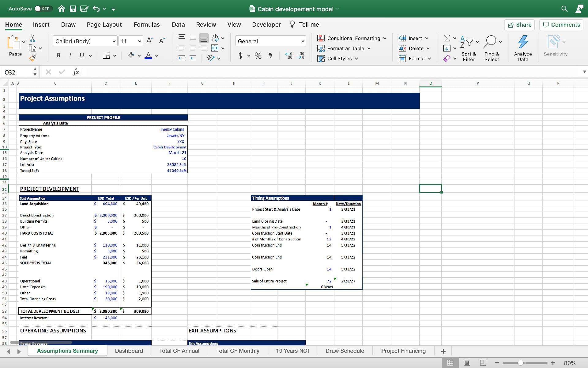Open the Formulas ribbon tab
This screenshot has width=588, height=368.
pyautogui.click(x=146, y=25)
